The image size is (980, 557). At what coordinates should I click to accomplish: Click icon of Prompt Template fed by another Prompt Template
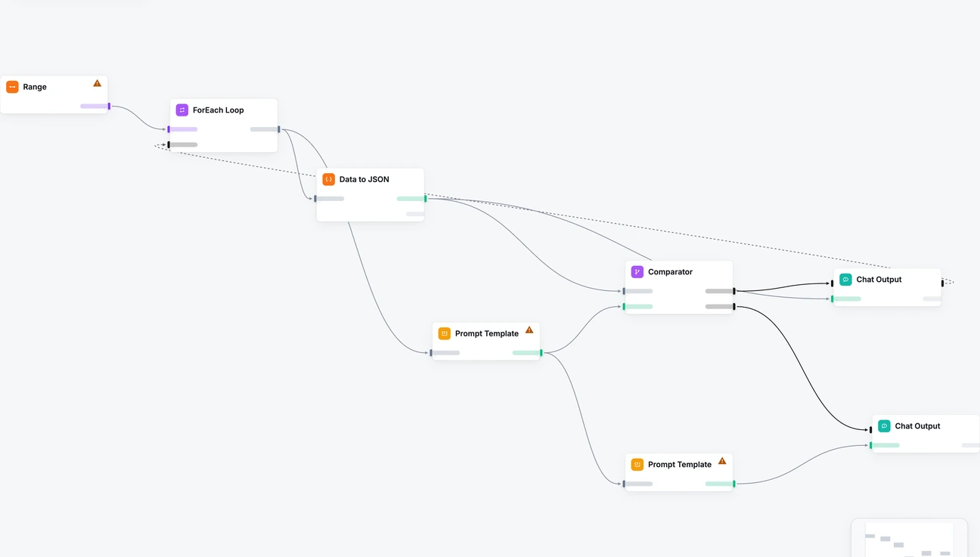click(x=637, y=465)
